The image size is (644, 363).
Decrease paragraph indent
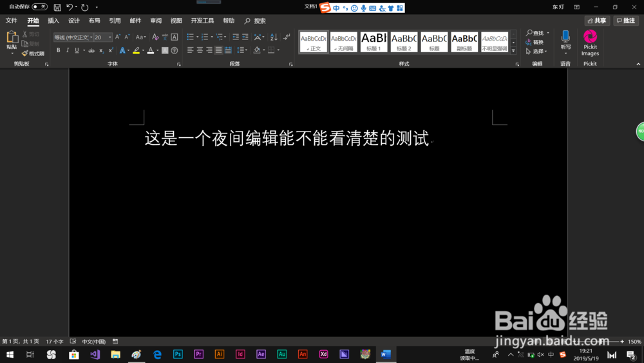(235, 37)
